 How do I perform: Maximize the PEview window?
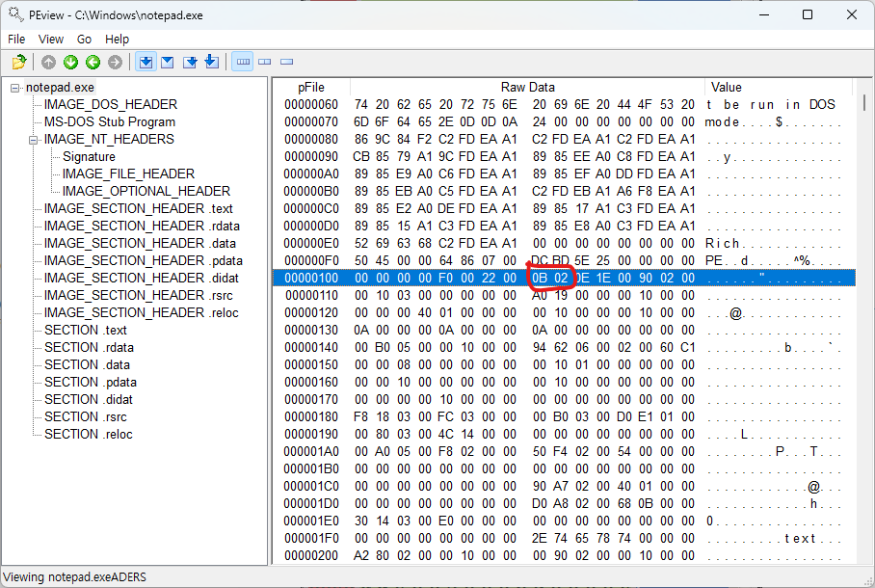click(808, 14)
